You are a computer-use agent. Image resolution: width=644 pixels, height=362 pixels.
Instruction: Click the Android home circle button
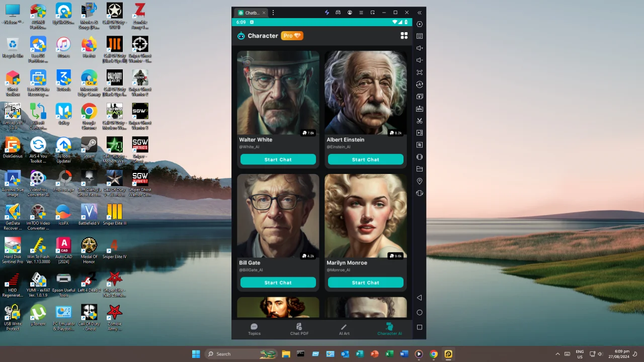[x=420, y=312]
